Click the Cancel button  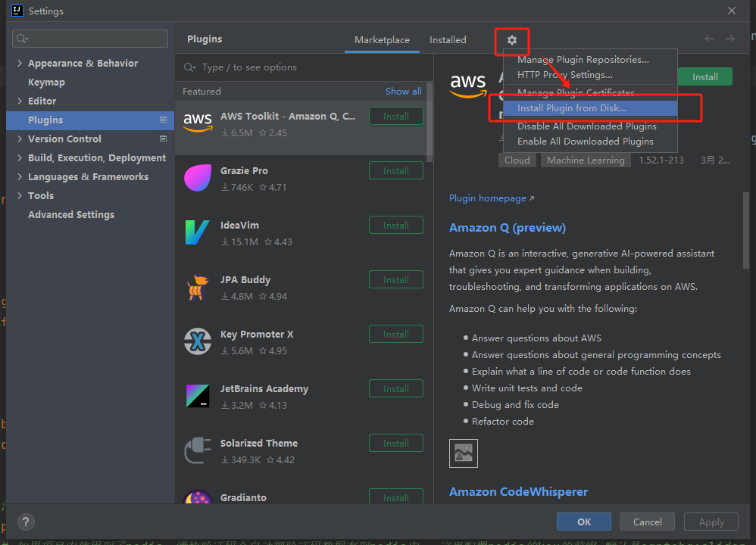tap(647, 522)
